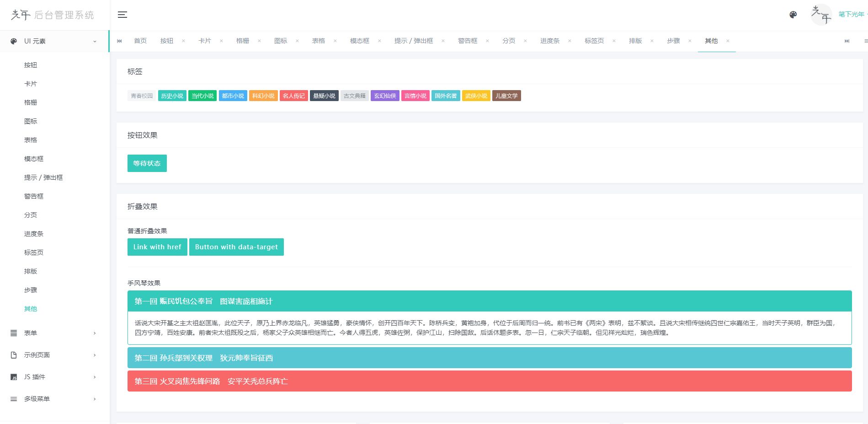Close the 按钮 tab
Viewport: 868px width, 424px height.
183,41
